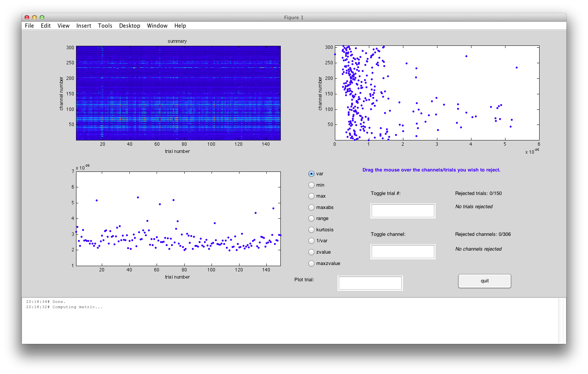Click the quit button
Image resolution: width=588 pixels, height=374 pixels.
(x=484, y=281)
